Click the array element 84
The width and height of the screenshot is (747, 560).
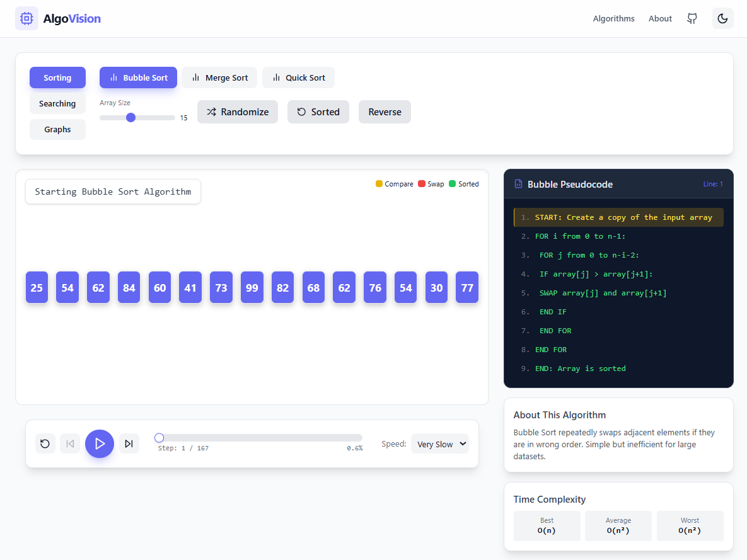point(129,288)
